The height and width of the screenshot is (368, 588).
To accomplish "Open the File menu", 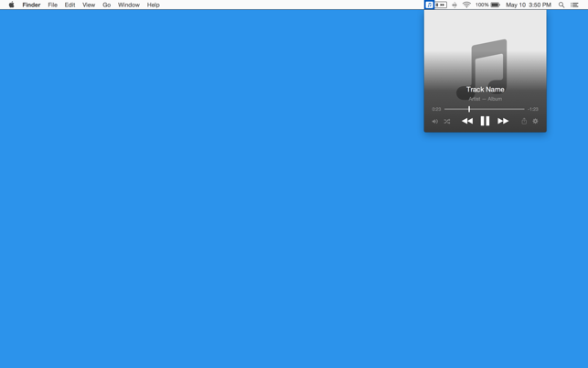I will coord(52,5).
